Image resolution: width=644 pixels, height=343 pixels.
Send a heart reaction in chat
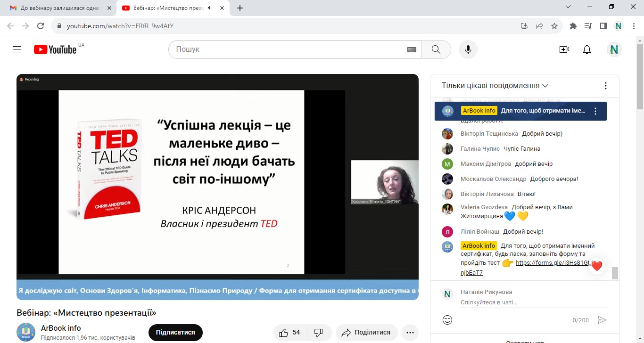[596, 266]
